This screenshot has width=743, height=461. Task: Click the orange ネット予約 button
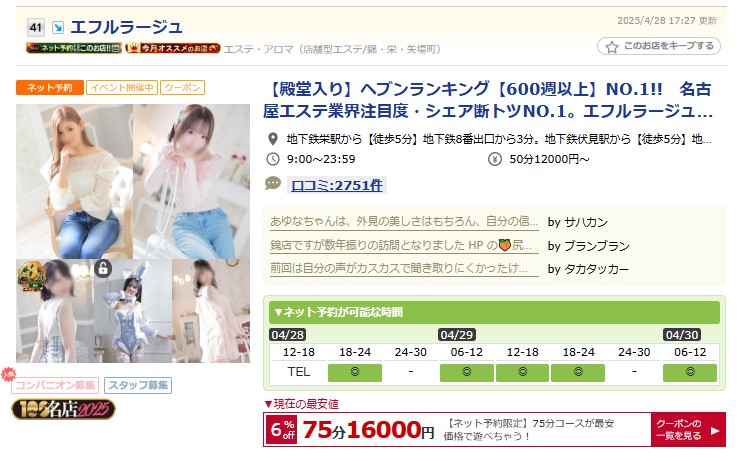[50, 88]
